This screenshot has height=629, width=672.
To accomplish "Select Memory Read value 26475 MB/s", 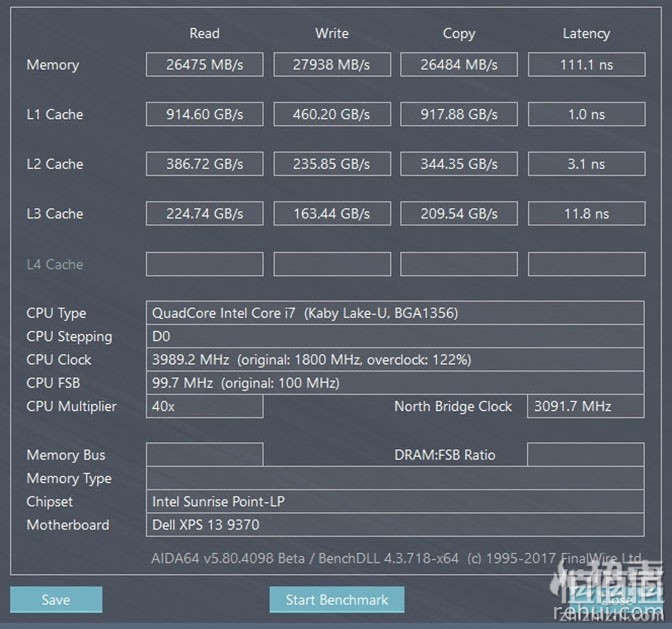I will coord(204,65).
